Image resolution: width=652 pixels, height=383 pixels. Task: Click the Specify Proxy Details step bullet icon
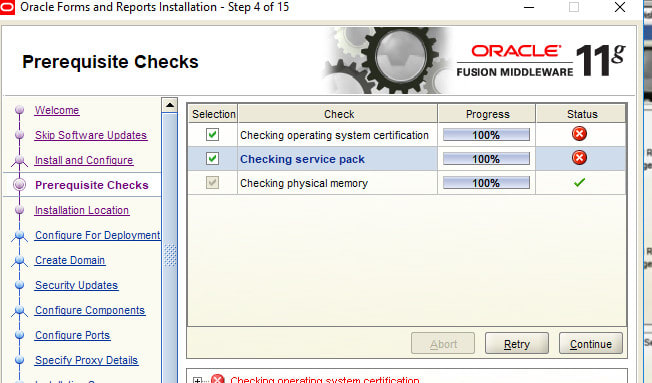coord(19,360)
